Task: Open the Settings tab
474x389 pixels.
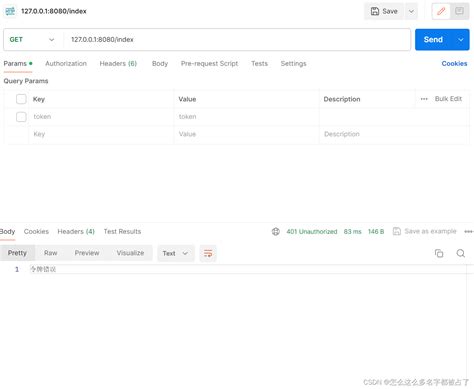Action: pos(293,64)
